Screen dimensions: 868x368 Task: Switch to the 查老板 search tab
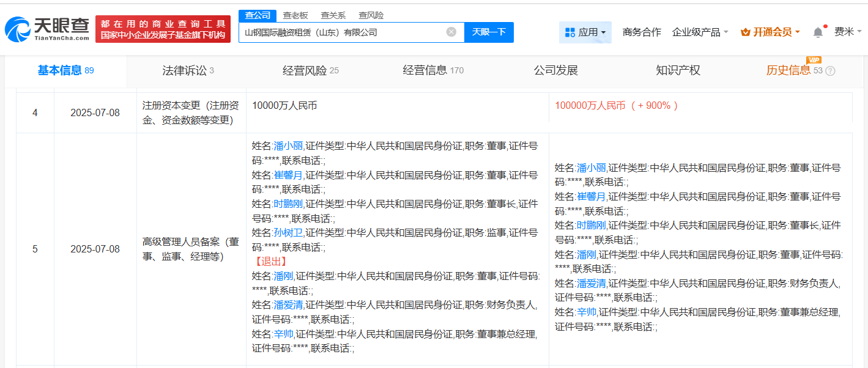click(295, 15)
